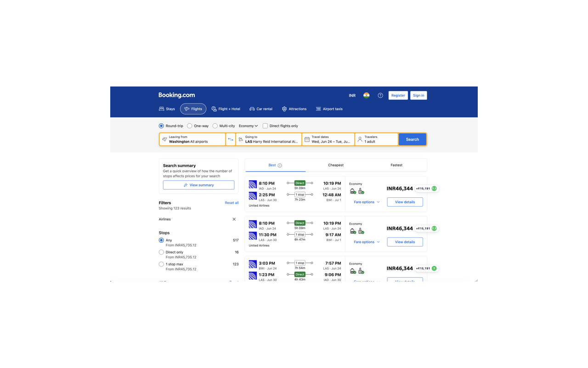Swap the origin and destination airports
Screen dimensions: 588x368
tap(231, 139)
